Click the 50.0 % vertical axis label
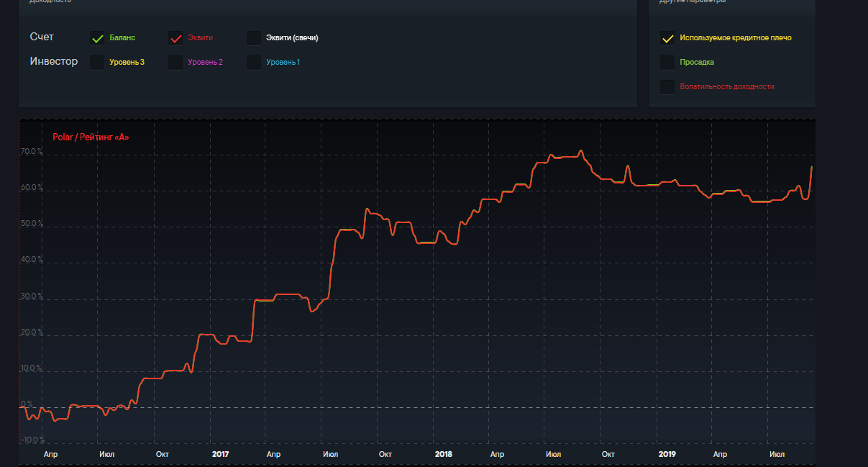This screenshot has height=467, width=868. (x=32, y=225)
